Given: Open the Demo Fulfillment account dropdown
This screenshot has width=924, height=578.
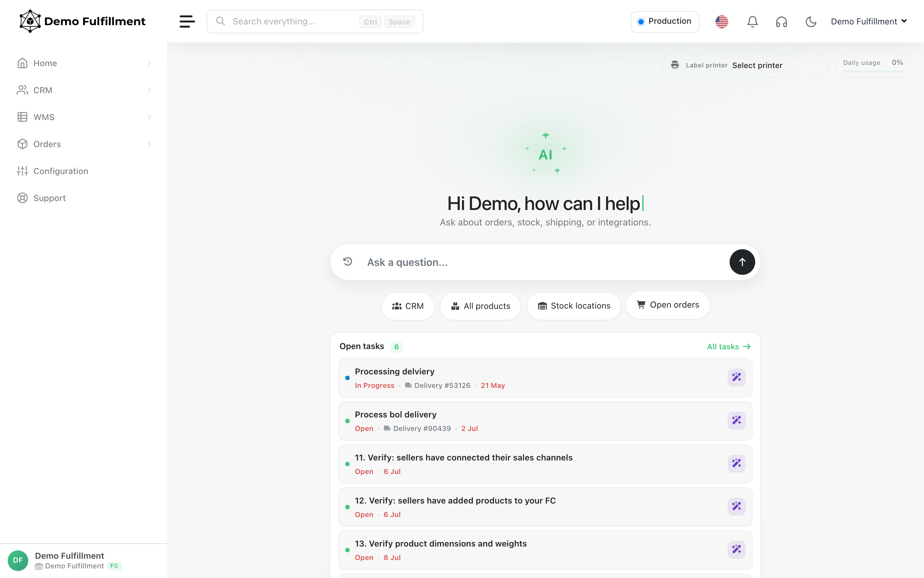Looking at the screenshot, I should pos(868,22).
